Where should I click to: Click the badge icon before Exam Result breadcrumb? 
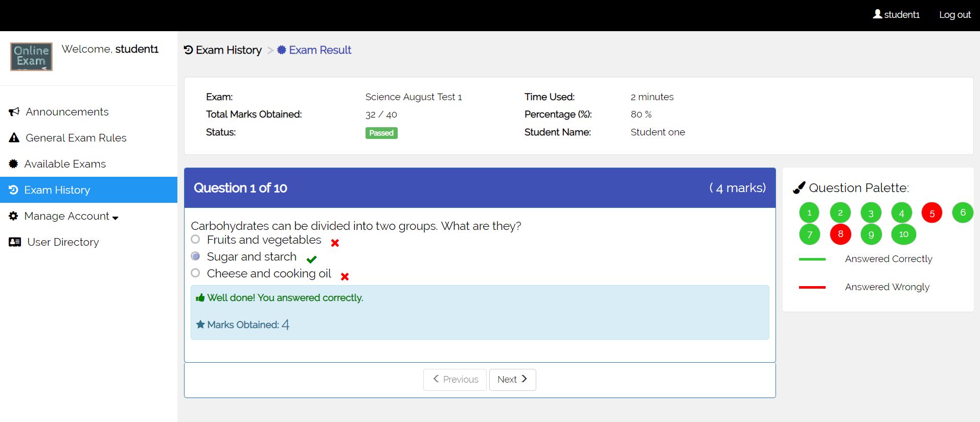tap(282, 50)
